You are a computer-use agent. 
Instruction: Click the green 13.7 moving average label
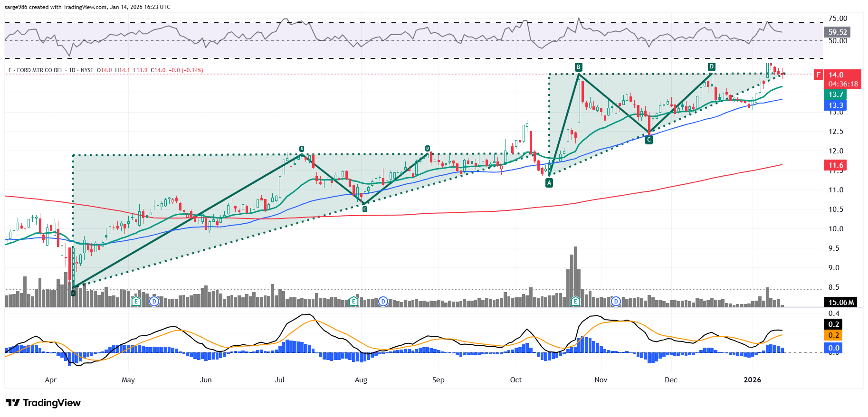(836, 95)
